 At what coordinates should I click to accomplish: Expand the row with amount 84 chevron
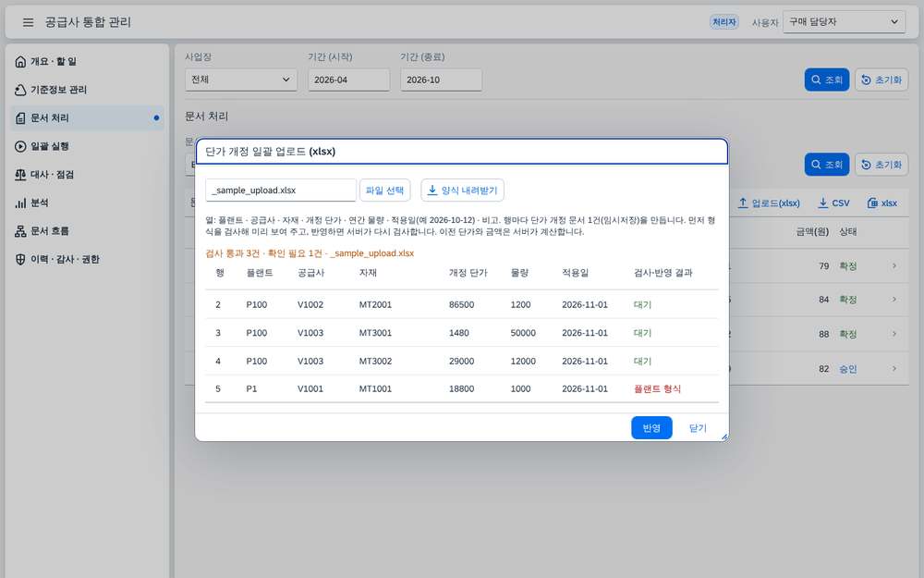[894, 300]
